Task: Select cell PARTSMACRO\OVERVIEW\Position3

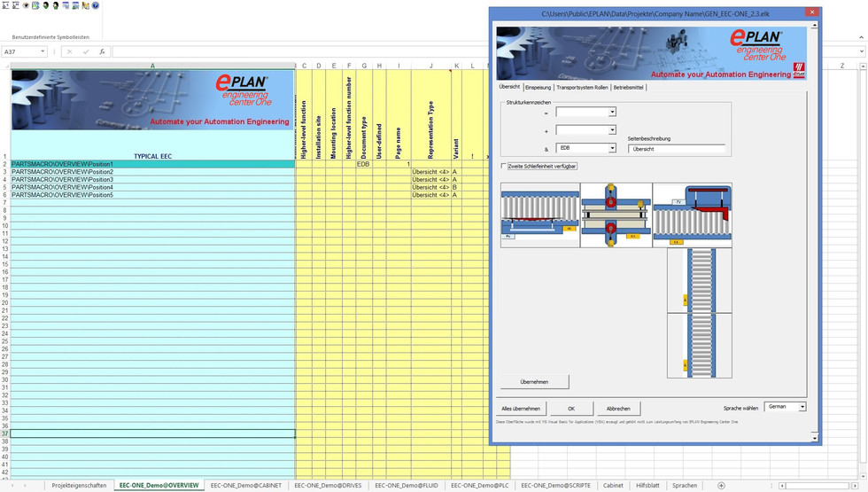Action: click(152, 179)
